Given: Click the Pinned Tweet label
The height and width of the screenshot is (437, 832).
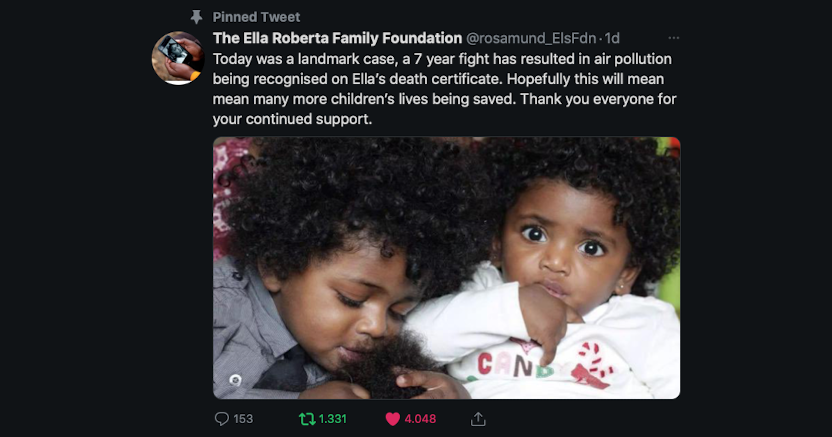Looking at the screenshot, I should (x=256, y=17).
